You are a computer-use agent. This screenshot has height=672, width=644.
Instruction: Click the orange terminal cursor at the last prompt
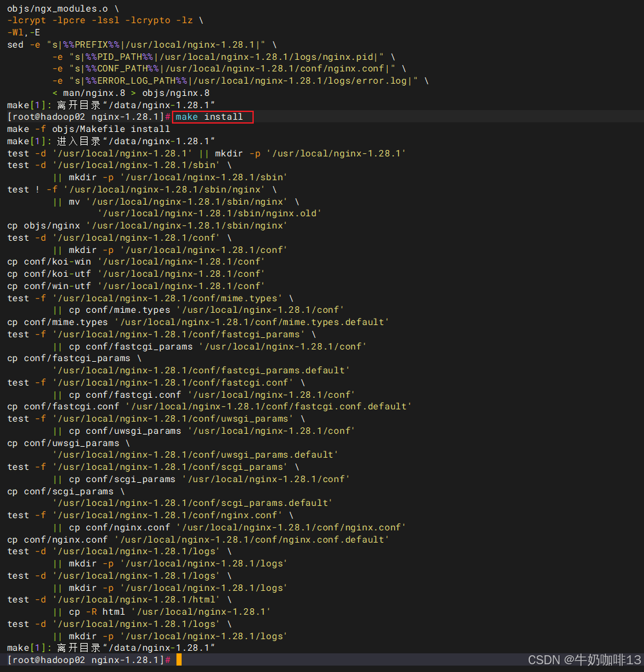pos(179,660)
